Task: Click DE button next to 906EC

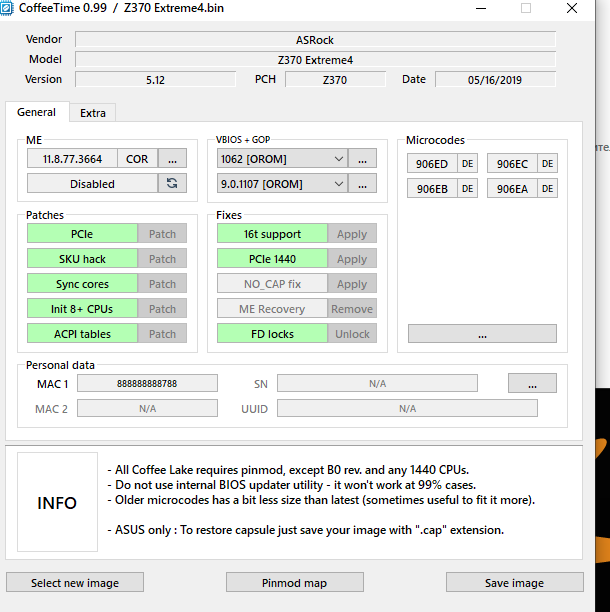Action: point(548,164)
